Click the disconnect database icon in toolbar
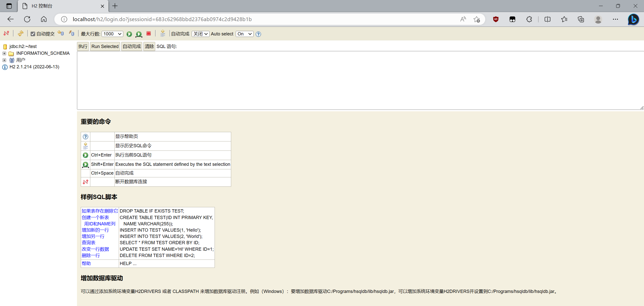 pos(6,34)
